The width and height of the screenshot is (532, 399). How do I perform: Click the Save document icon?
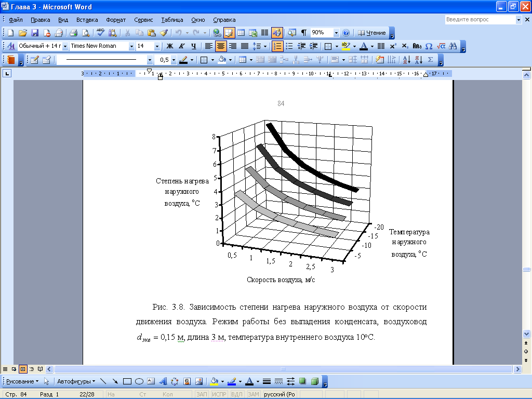35,33
